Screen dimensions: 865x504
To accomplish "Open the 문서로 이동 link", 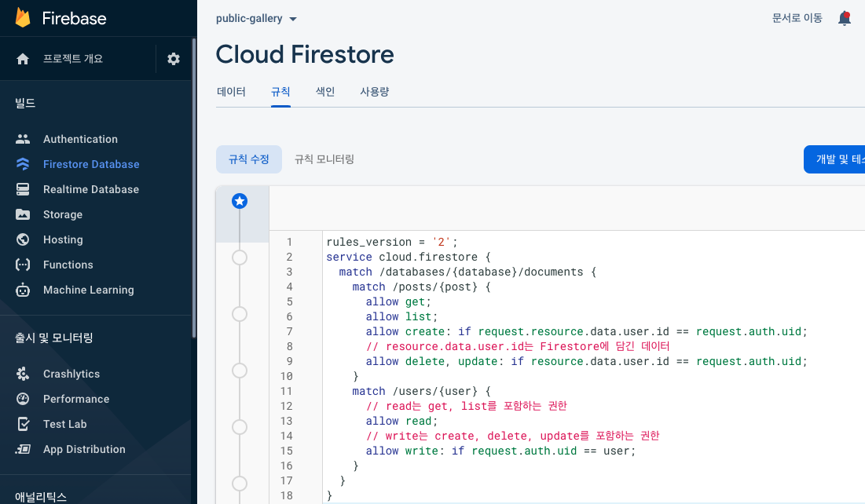I will tap(797, 18).
